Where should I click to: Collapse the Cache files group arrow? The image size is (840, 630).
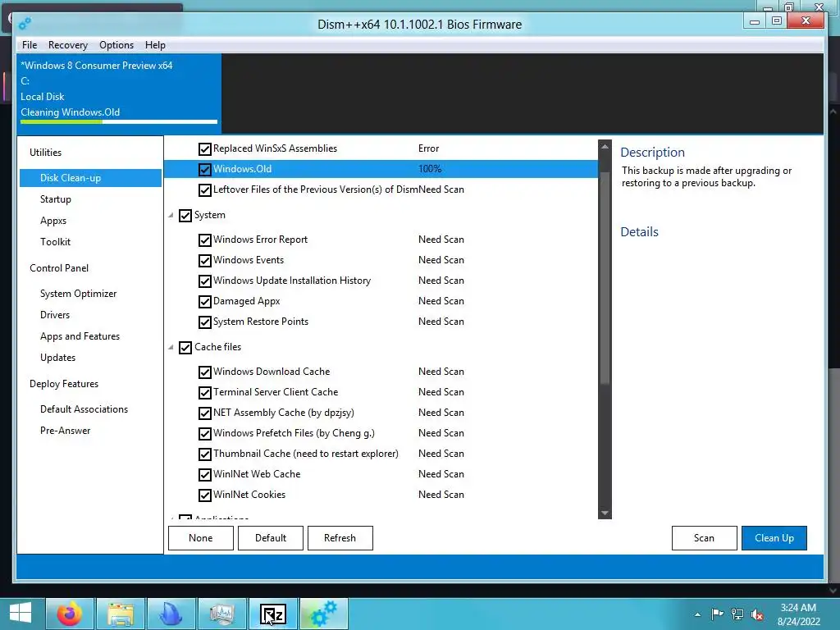click(171, 347)
